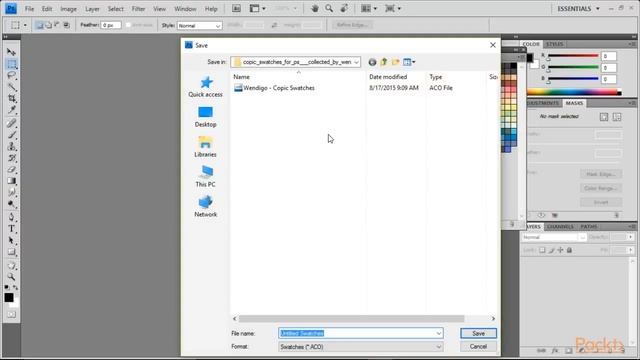Switch to the Paths tab
Image resolution: width=640 pixels, height=360 pixels.
[589, 227]
